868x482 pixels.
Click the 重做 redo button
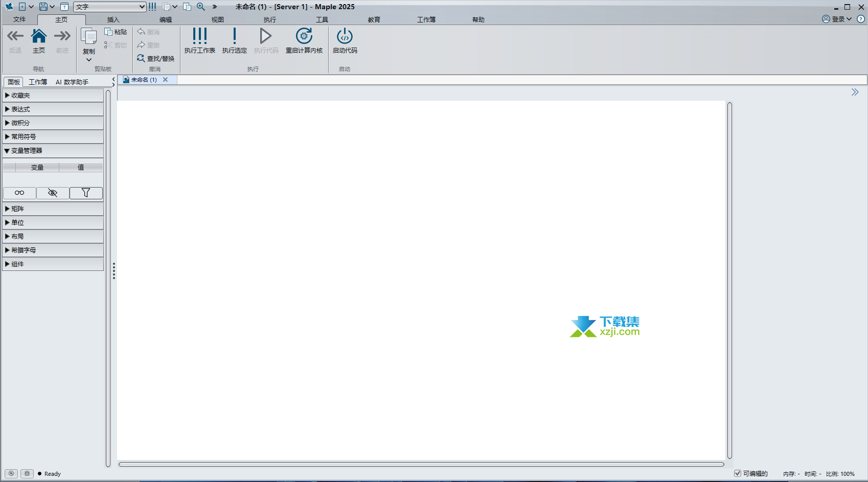(x=148, y=45)
